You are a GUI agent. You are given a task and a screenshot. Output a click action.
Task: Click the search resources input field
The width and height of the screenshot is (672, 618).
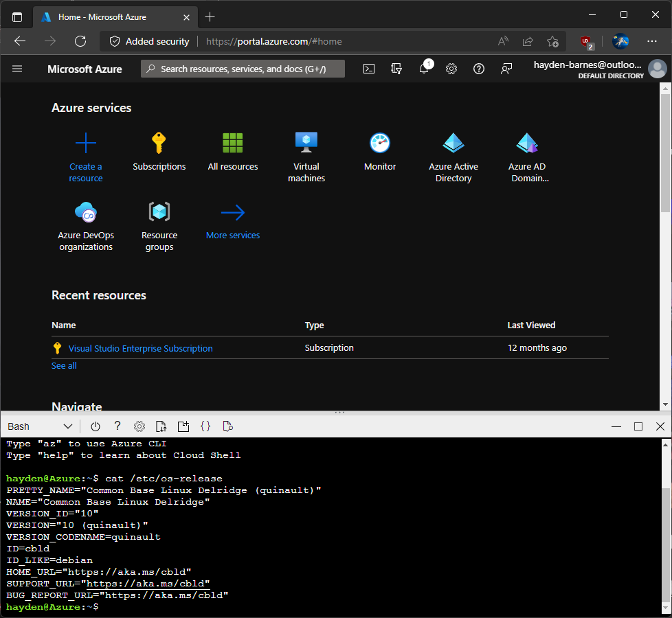click(x=243, y=69)
